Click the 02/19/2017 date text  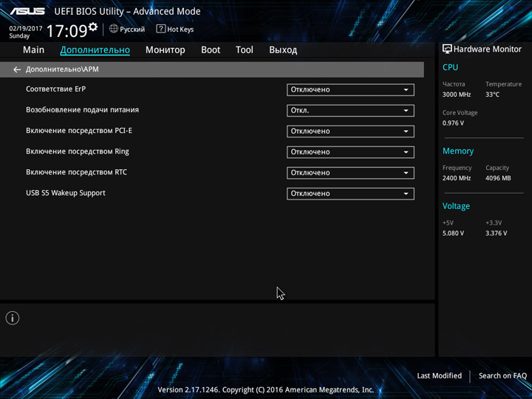(26, 29)
